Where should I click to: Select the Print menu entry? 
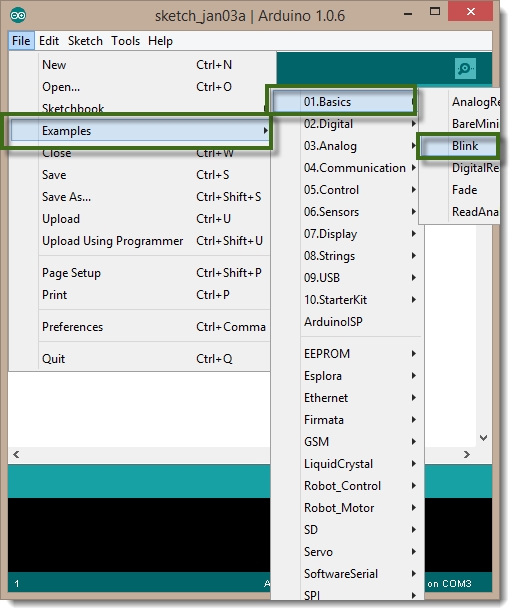click(x=140, y=295)
